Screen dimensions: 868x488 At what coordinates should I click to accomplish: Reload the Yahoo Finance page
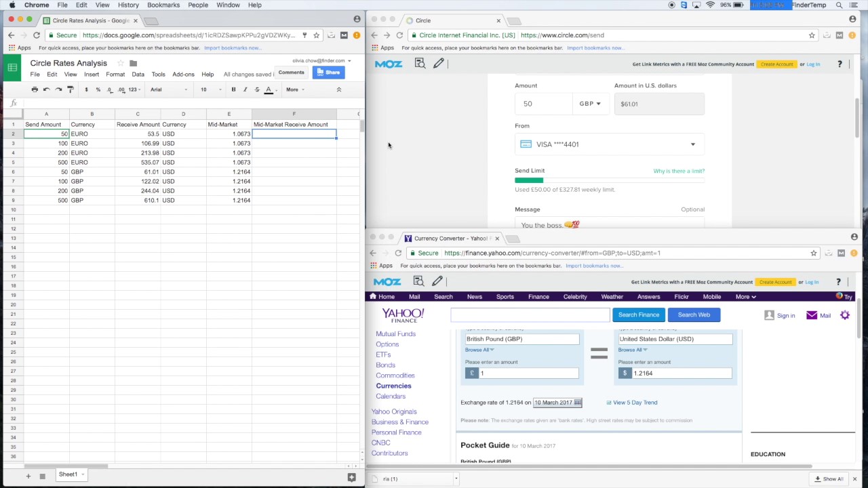point(398,253)
